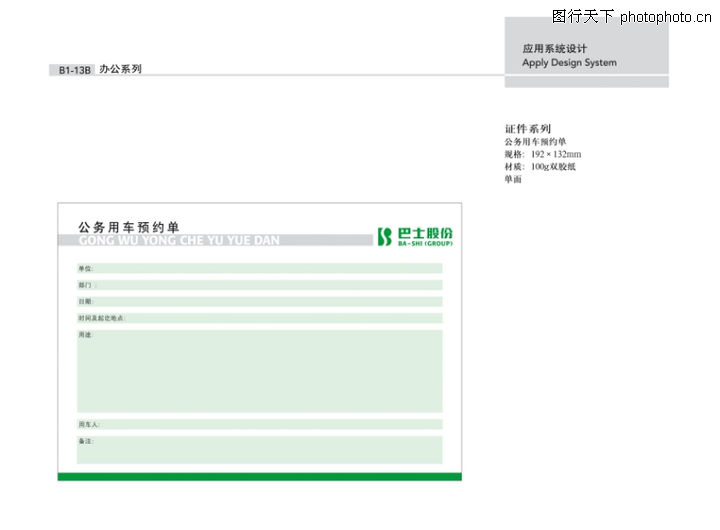Click the gray pinyin GONG WU YONG CHE banner
The height and width of the screenshot is (530, 720).
tap(215, 241)
